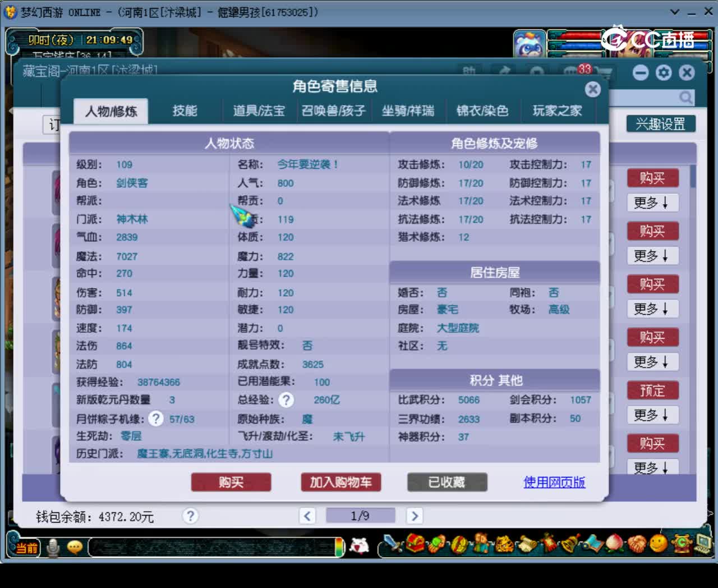Viewport: 718px width, 588px height.
Task: Open the sword attack icon in bottom toolbar
Action: click(393, 543)
